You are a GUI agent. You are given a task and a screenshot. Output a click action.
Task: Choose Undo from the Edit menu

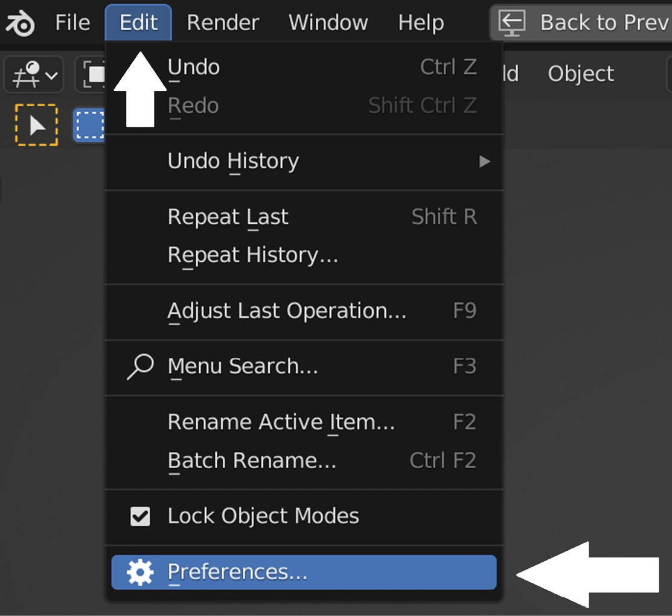pyautogui.click(x=304, y=67)
